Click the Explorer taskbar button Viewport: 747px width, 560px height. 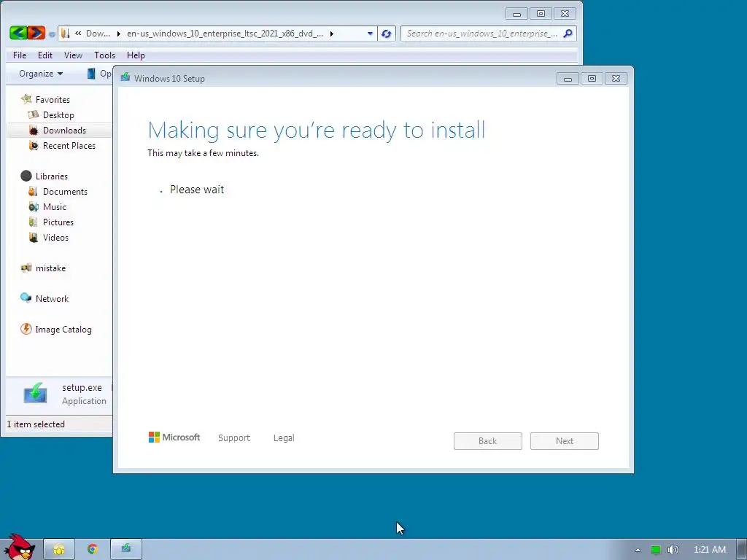pos(59,549)
